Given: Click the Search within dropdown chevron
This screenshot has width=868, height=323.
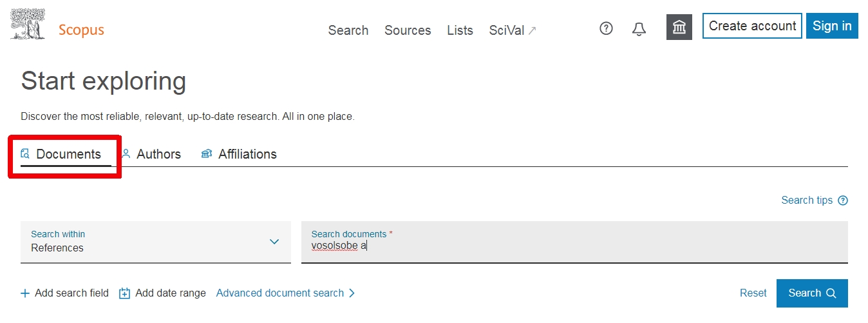Looking at the screenshot, I should pyautogui.click(x=274, y=242).
